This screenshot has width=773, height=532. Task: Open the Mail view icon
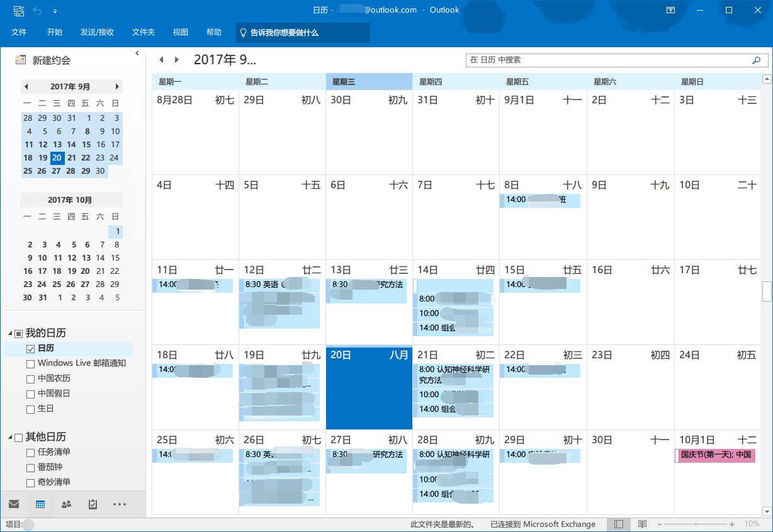(14, 504)
